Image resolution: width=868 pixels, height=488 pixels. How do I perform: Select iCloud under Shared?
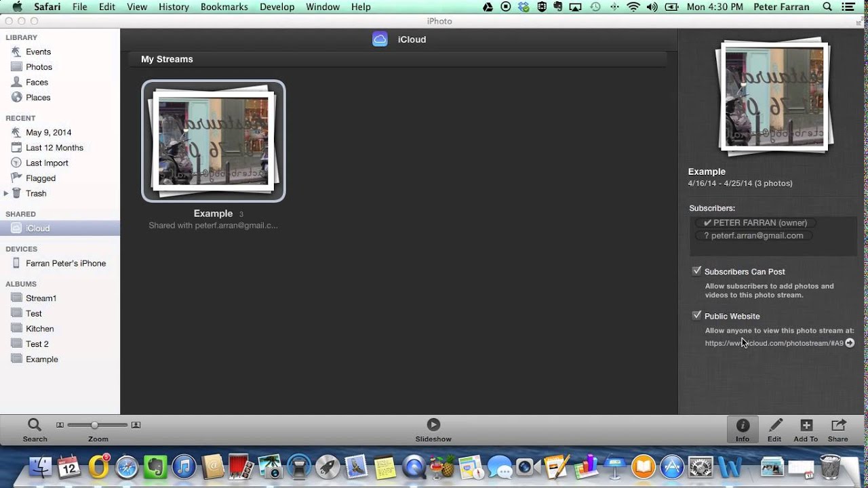click(x=60, y=228)
